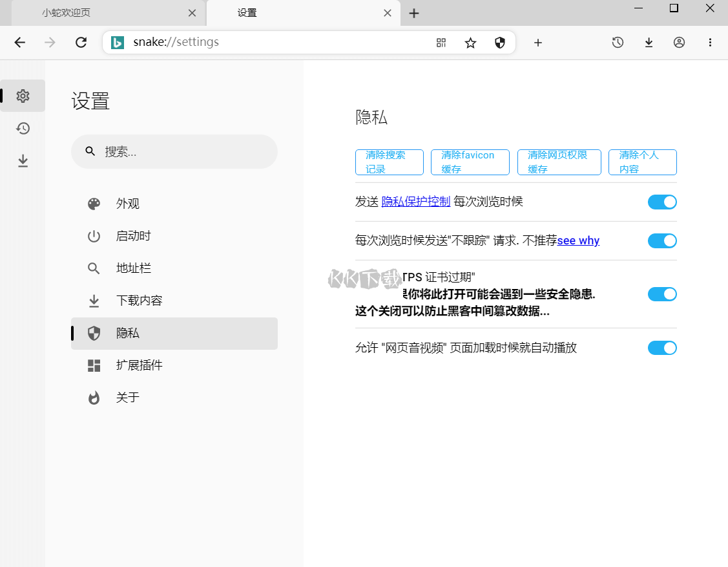The image size is (728, 567).
Task: Open the "see why" link
Action: (x=578, y=241)
